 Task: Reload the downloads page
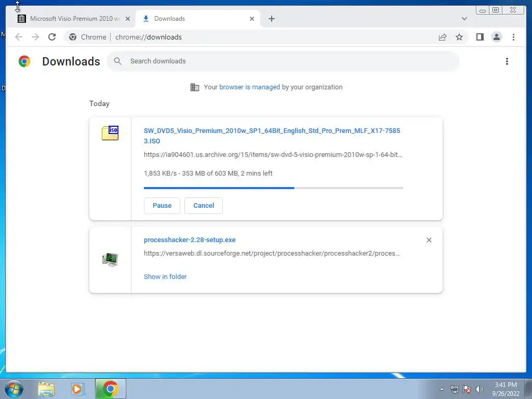(52, 37)
